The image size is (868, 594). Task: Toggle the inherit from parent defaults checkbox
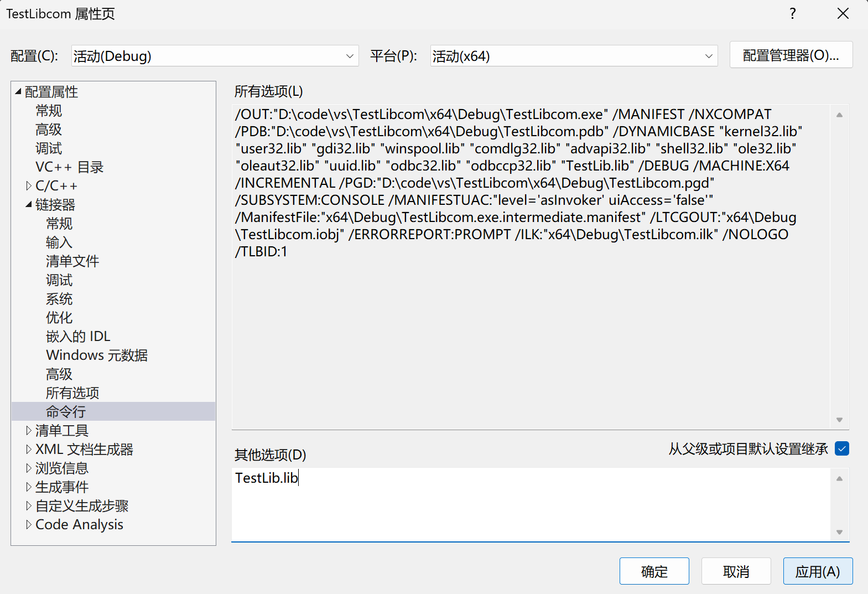click(x=841, y=448)
